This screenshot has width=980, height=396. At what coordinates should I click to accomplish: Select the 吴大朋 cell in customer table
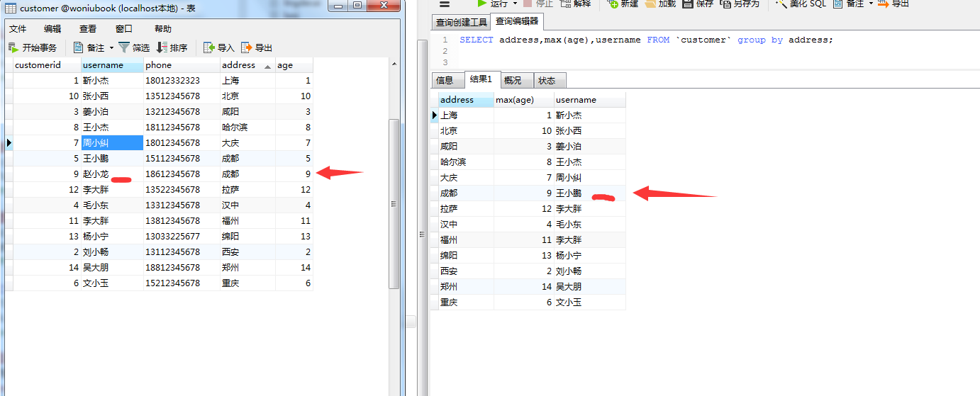[112, 268]
